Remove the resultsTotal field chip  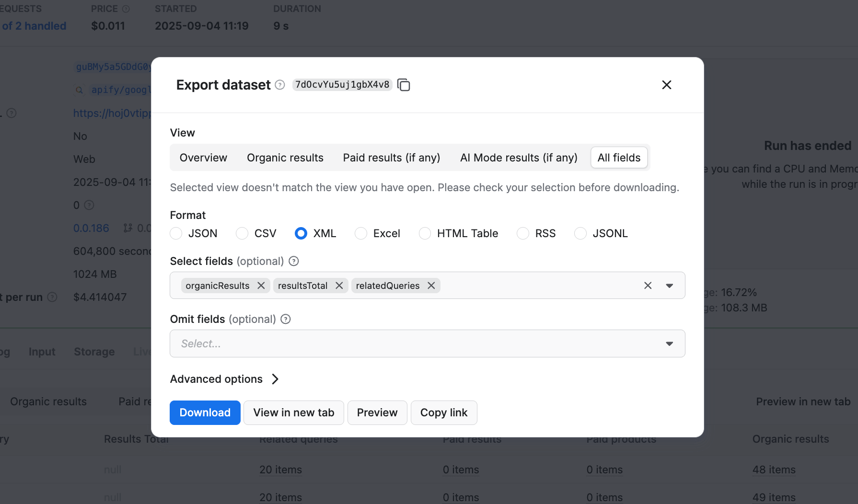(x=339, y=285)
